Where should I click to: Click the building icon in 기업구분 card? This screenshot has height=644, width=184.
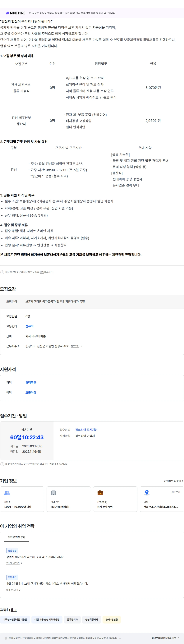pos(53,493)
